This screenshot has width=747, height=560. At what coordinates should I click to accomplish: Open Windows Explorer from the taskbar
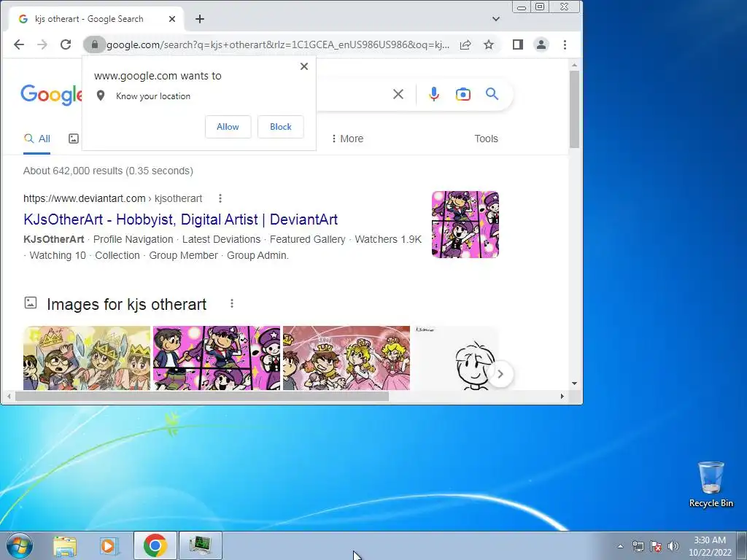click(65, 545)
